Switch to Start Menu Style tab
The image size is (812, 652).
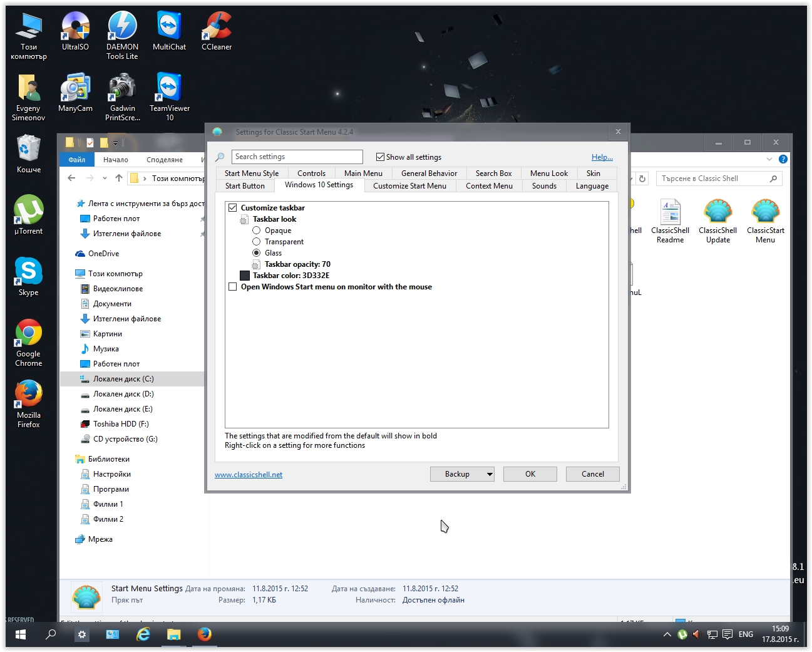tap(252, 173)
